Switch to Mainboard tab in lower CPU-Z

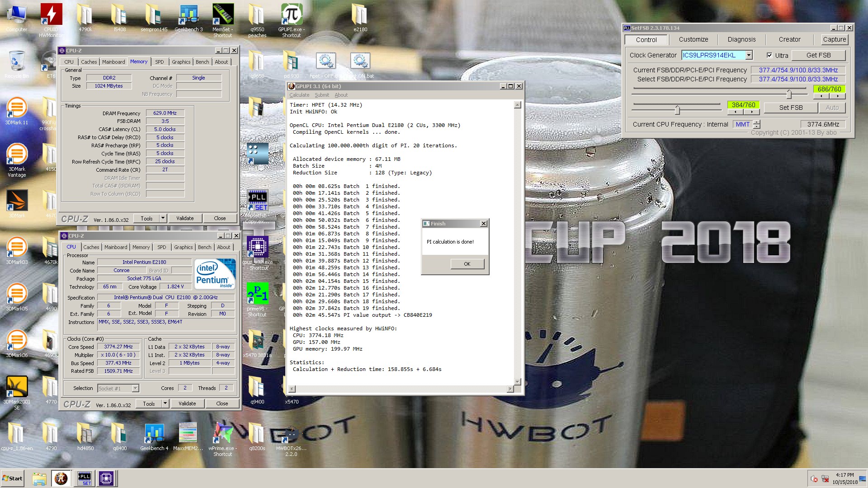tap(116, 247)
